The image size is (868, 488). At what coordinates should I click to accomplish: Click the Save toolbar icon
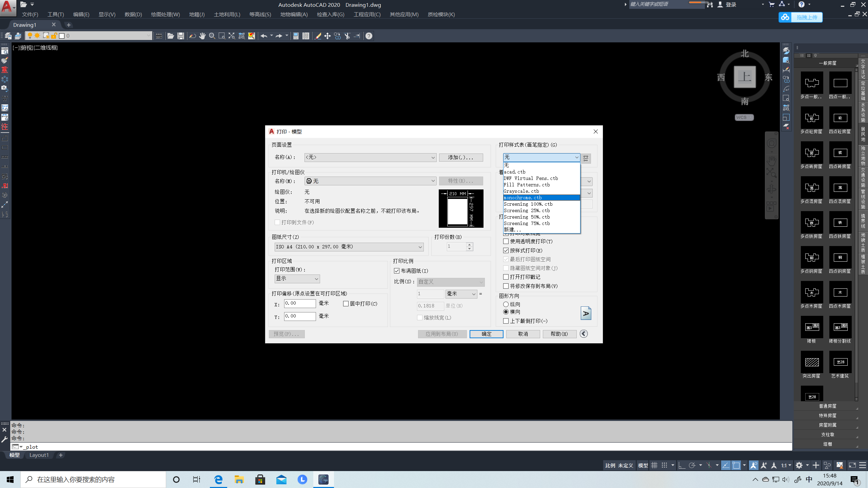(x=181, y=36)
